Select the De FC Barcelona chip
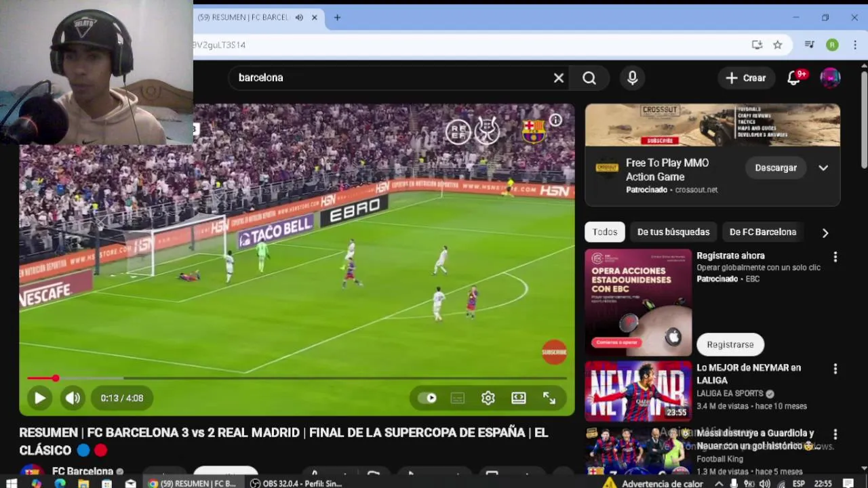 coord(763,232)
